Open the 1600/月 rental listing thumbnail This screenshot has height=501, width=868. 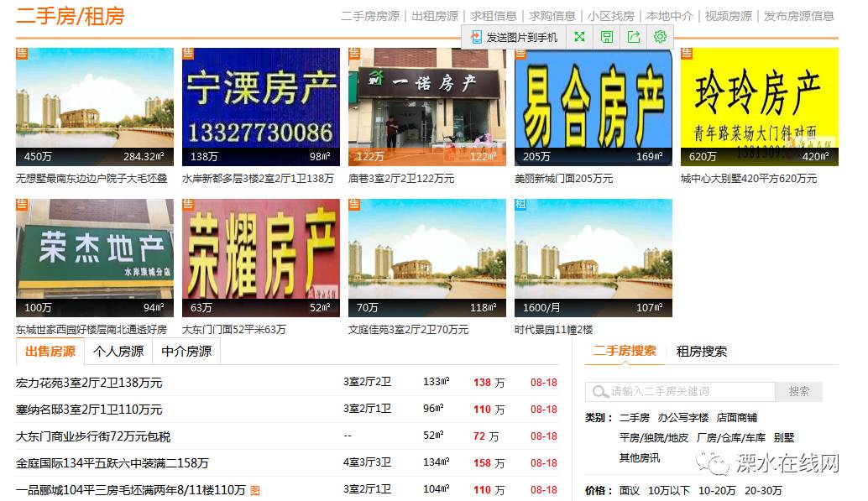[x=593, y=258]
